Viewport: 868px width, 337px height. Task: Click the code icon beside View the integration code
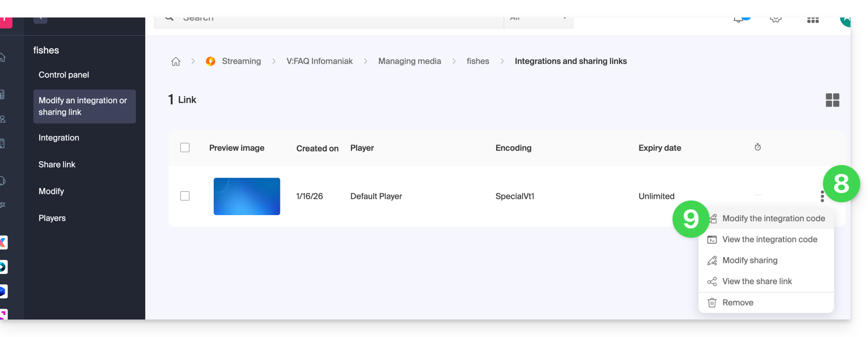tap(712, 240)
